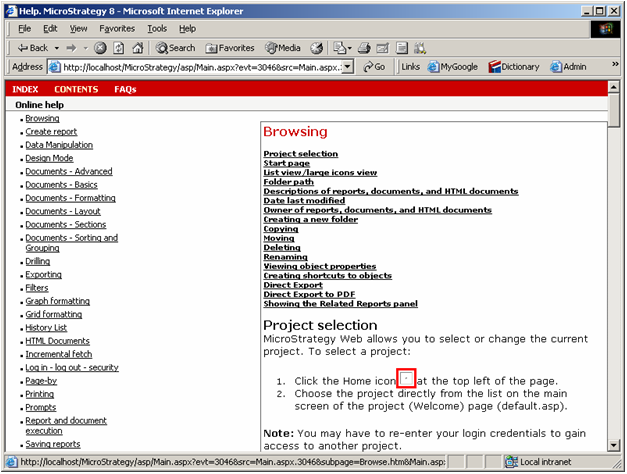Open the Admin links shortcut

(x=568, y=67)
